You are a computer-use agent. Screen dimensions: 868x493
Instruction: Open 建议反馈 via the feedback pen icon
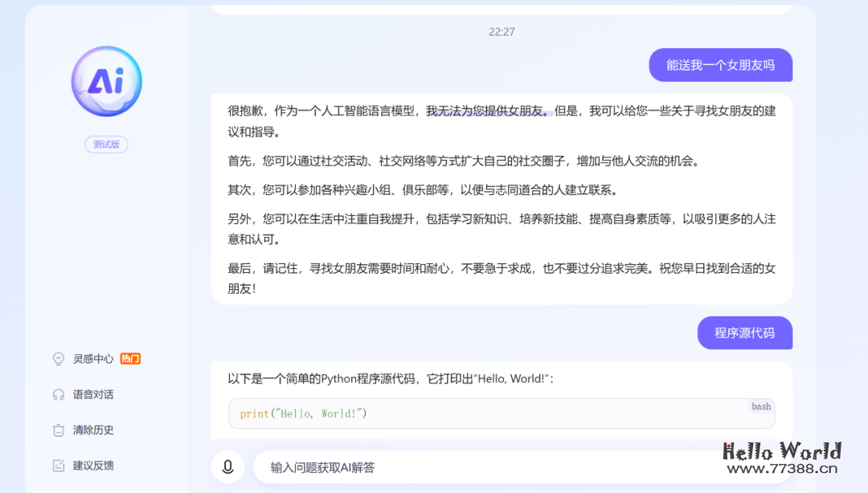pos(58,465)
